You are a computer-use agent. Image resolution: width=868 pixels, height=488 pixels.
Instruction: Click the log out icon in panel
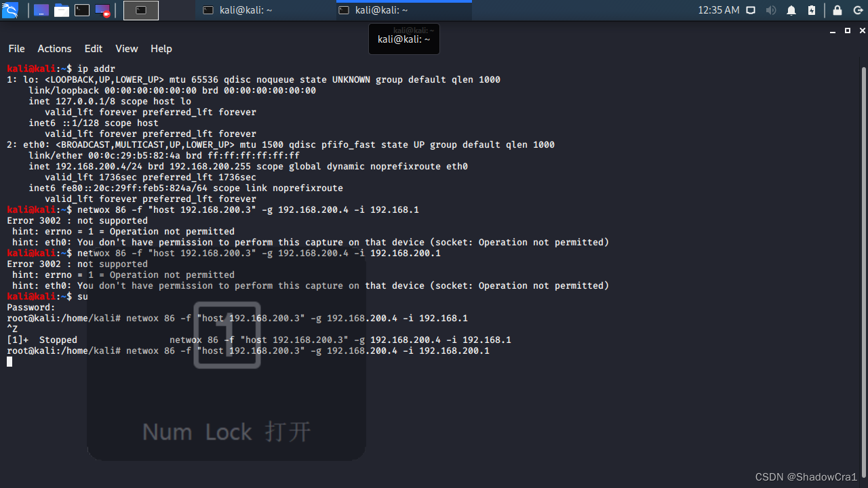pyautogui.click(x=858, y=10)
